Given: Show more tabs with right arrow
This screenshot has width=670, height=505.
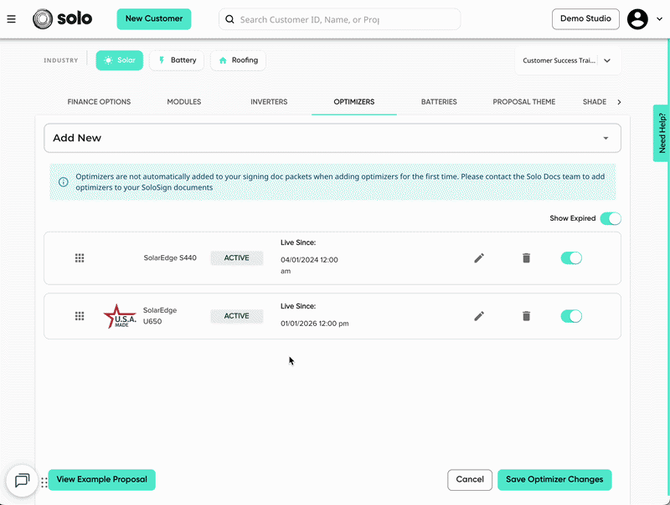Looking at the screenshot, I should tap(619, 102).
